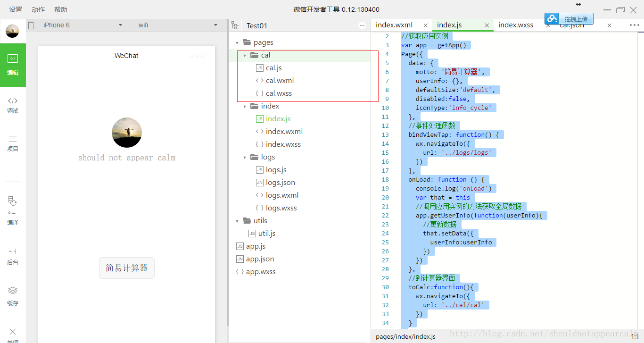Click the file tree structure icon beside Test01
The width and height of the screenshot is (644, 343).
pyautogui.click(x=236, y=25)
